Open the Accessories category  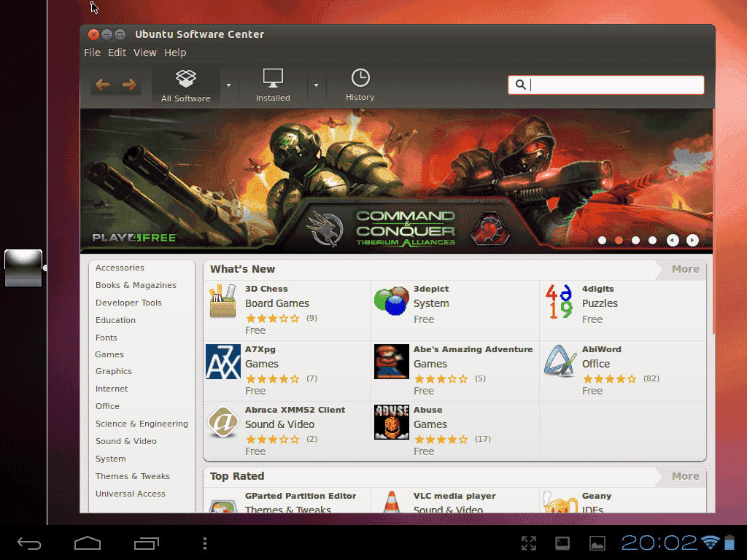click(120, 268)
